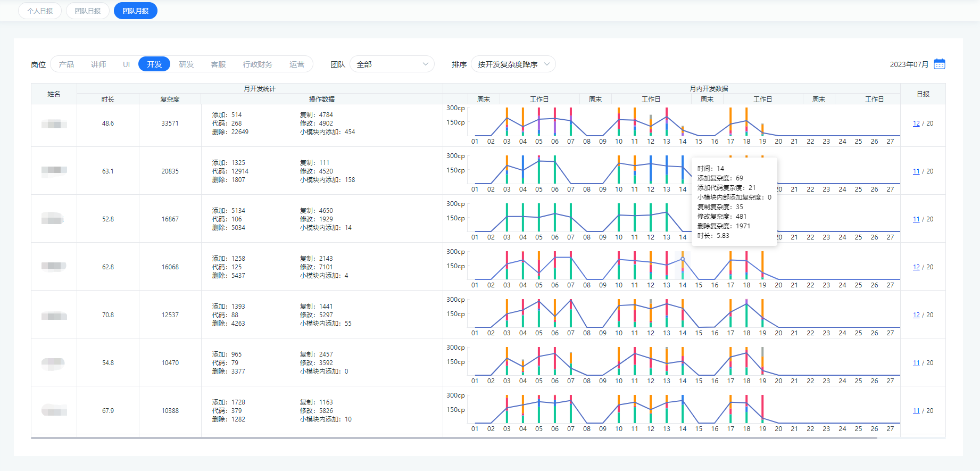The image size is (980, 471).
Task: Click 小模块内添加: 454 value
Action: (x=327, y=132)
